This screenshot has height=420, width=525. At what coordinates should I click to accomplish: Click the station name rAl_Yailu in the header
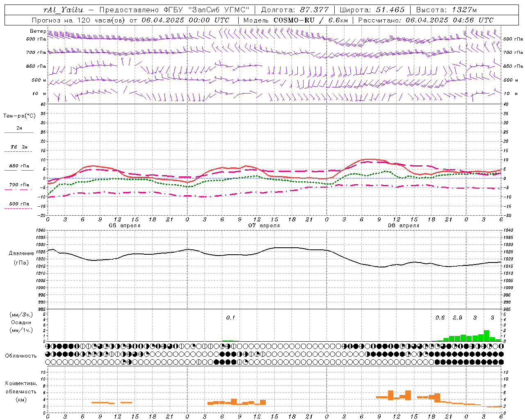[63, 10]
